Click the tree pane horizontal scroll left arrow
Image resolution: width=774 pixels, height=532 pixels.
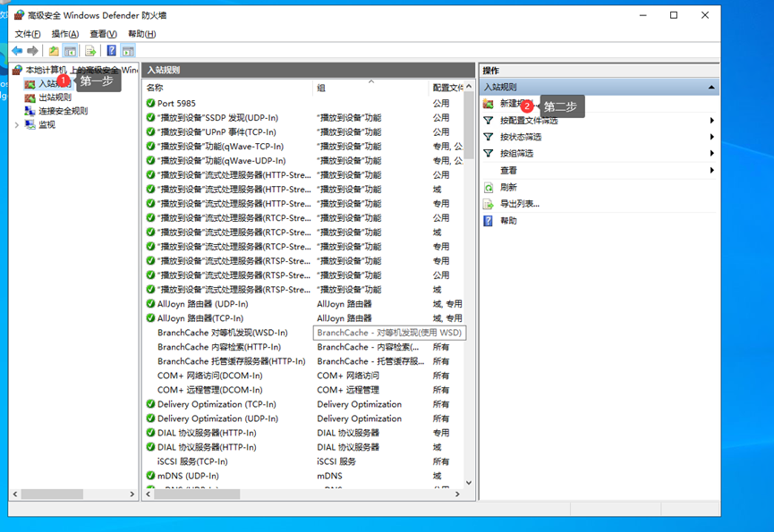coord(15,494)
